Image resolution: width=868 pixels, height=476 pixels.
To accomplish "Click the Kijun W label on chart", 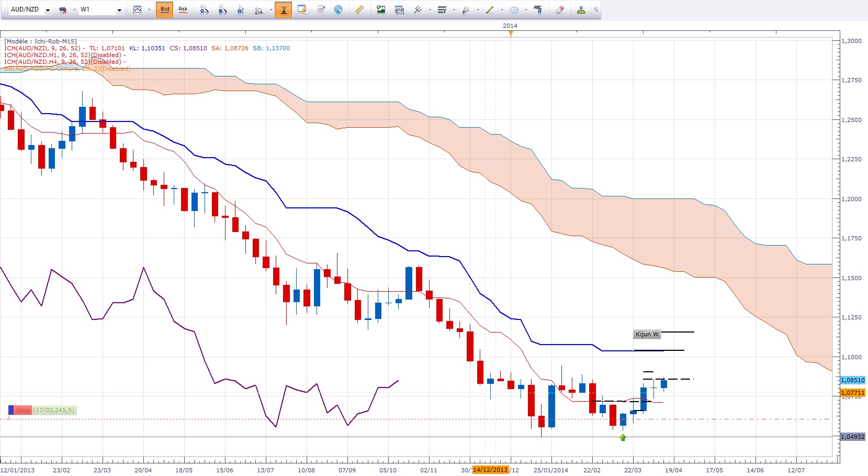I will [647, 334].
